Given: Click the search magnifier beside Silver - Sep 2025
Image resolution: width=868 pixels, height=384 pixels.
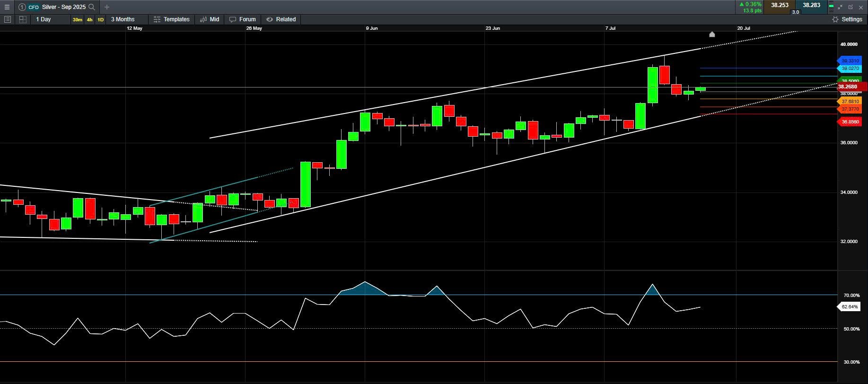Looking at the screenshot, I should (92, 7).
